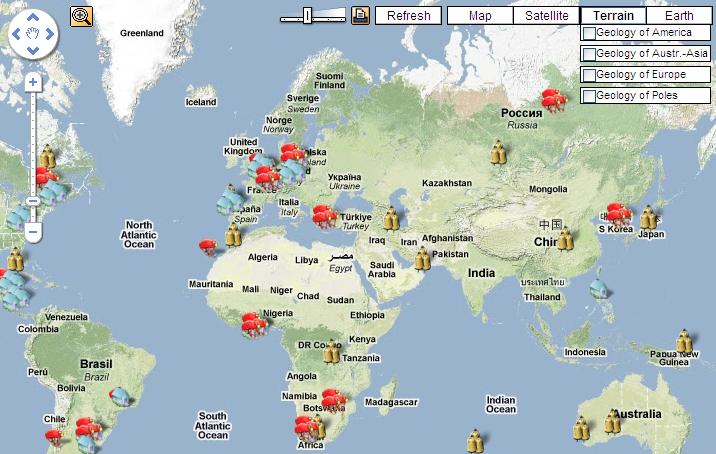716x454 pixels.
Task: Check the Geology of Europe overlay
Action: coord(589,75)
